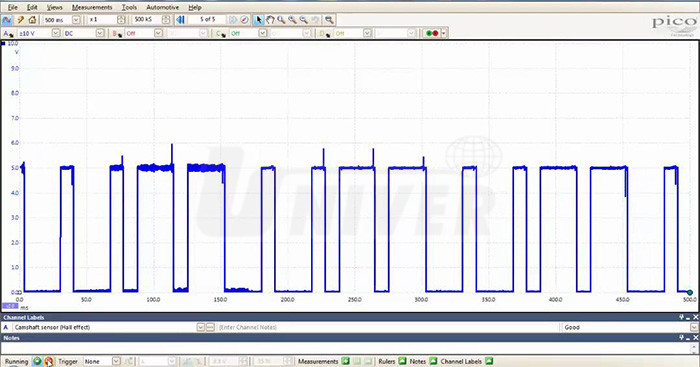
Task: Click the zoom to full view icon
Action: [329, 20]
